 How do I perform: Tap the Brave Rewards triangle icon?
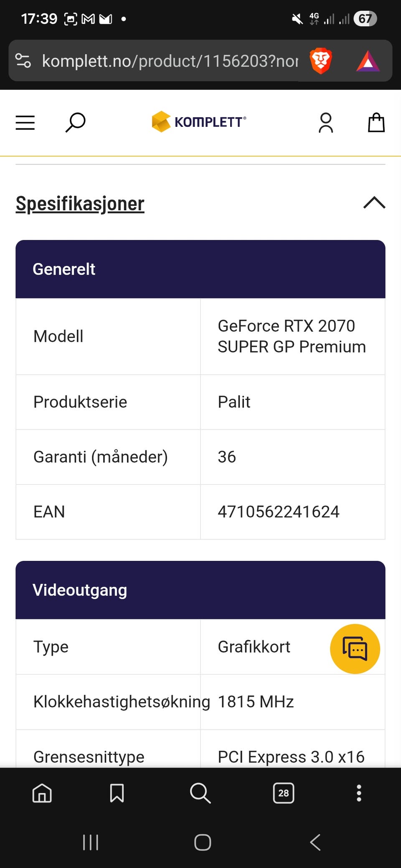point(368,61)
